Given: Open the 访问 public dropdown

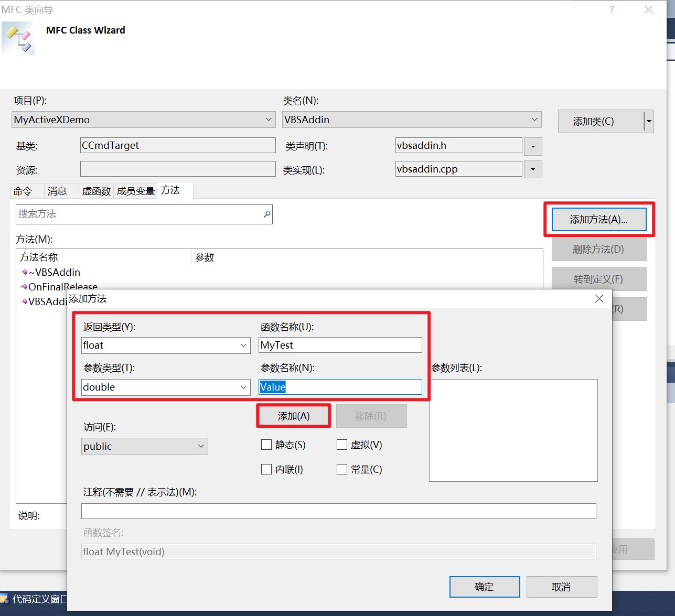Looking at the screenshot, I should pyautogui.click(x=200, y=446).
